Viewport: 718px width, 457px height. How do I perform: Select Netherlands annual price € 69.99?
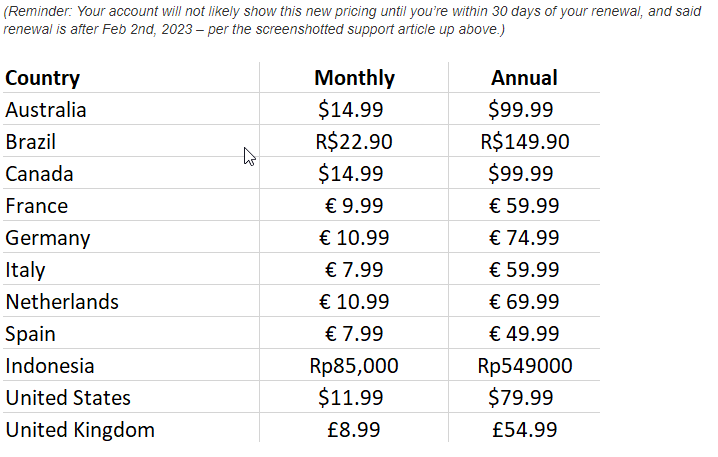524,302
